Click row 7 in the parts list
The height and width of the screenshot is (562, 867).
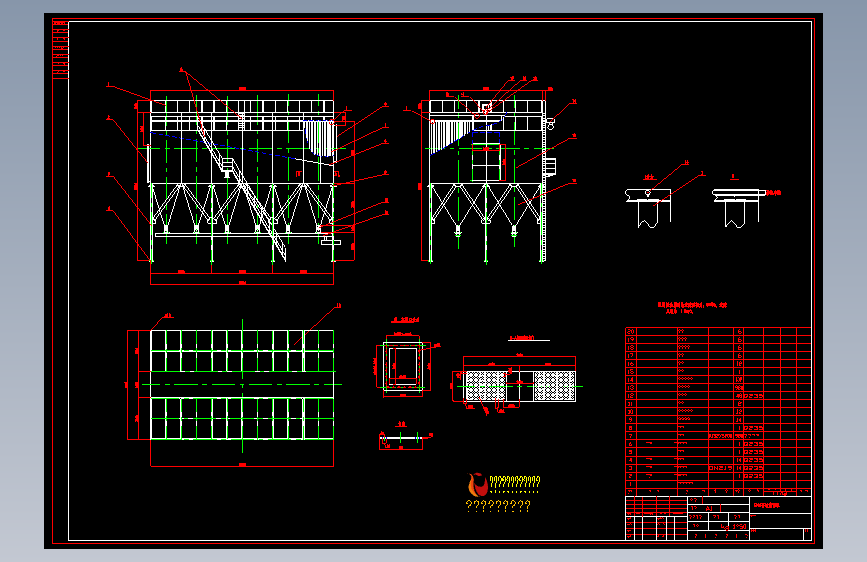(718, 436)
